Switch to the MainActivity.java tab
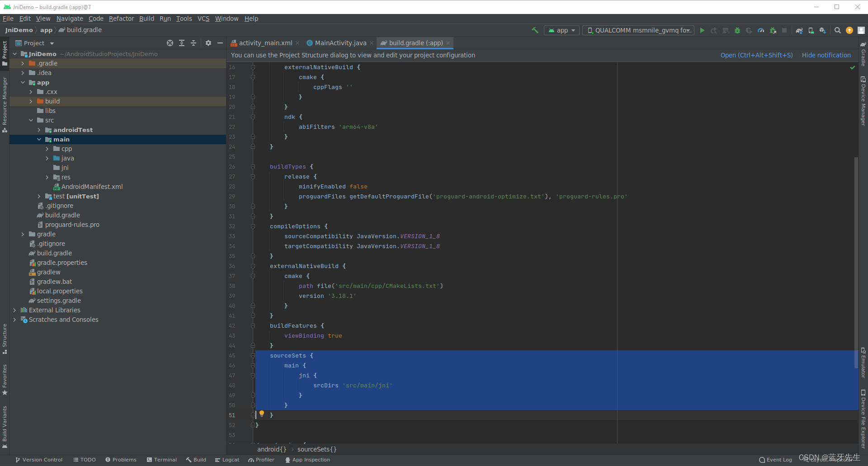Viewport: 868px width, 466px height. click(x=339, y=42)
